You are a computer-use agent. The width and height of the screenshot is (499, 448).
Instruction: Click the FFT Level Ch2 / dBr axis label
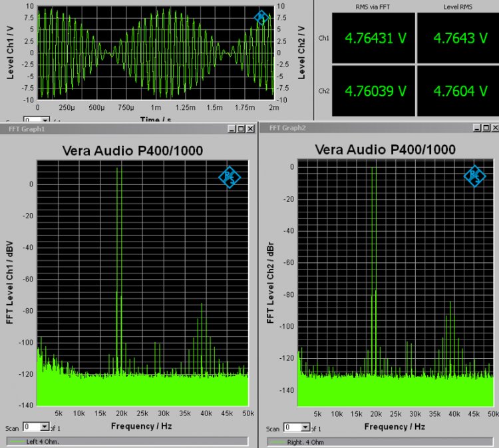pos(270,283)
